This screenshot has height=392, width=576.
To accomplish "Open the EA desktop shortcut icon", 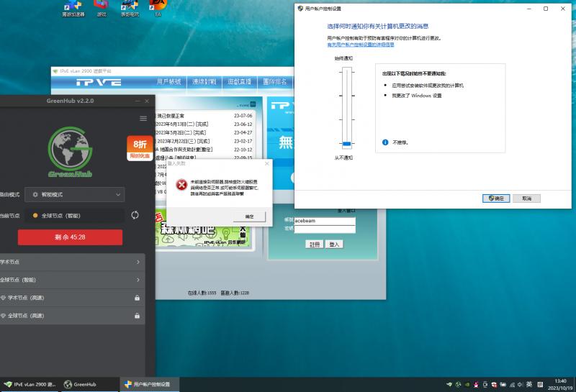I will pyautogui.click(x=158, y=6).
